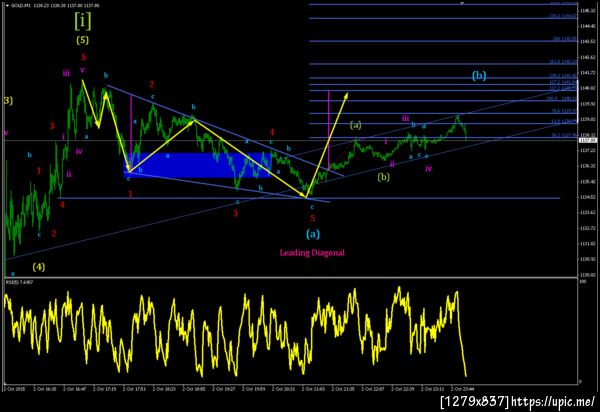Click the solid blue rectangle zone
This screenshot has width=600, height=412.
tap(198, 165)
